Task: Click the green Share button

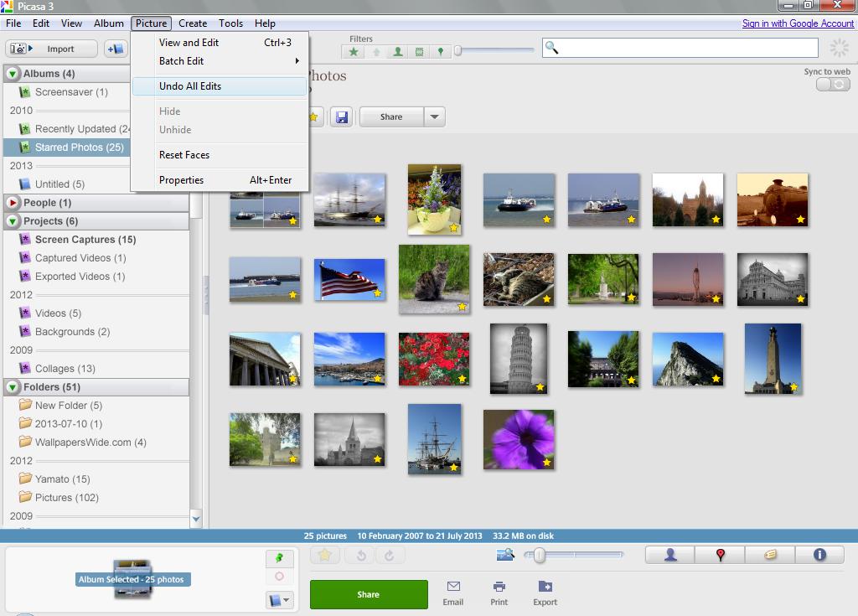Action: pos(369,594)
